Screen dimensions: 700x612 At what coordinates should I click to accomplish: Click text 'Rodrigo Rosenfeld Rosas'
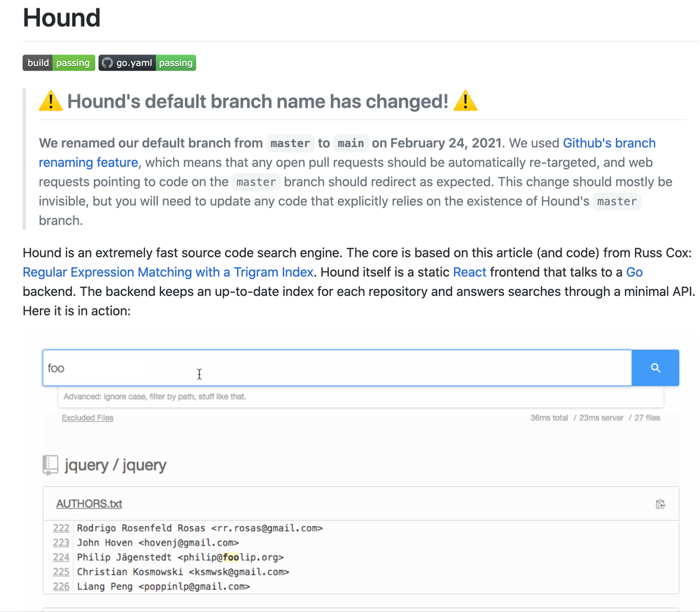(141, 528)
